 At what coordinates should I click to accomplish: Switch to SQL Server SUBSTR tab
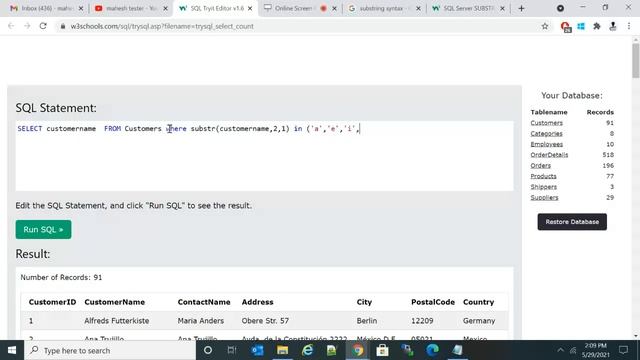click(x=469, y=8)
